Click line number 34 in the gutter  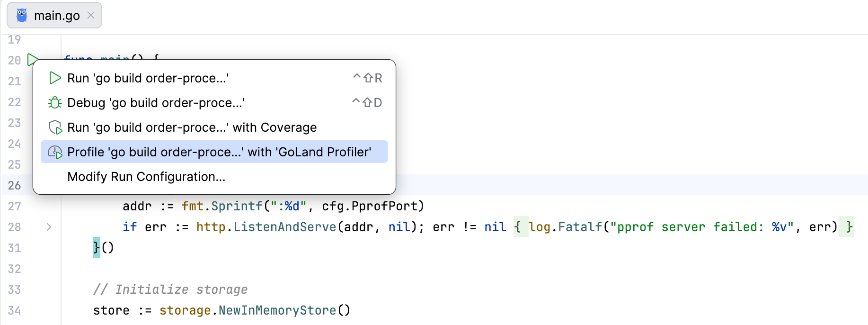coord(15,310)
